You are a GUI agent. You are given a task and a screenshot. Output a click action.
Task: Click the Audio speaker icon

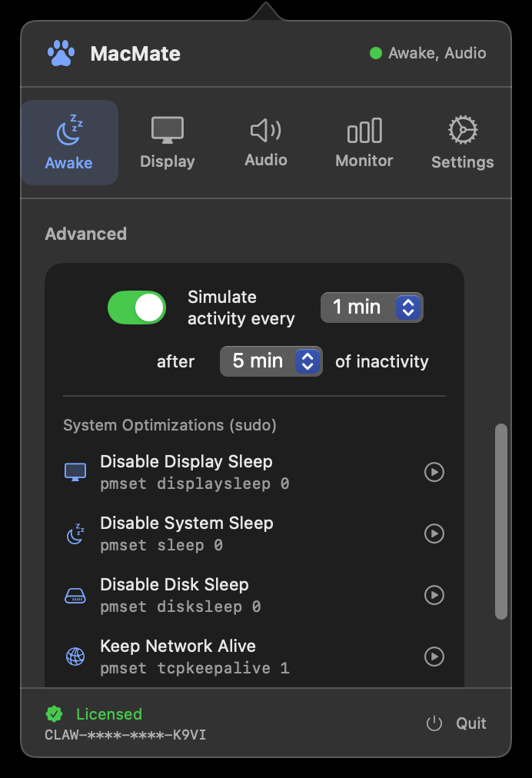(x=265, y=129)
